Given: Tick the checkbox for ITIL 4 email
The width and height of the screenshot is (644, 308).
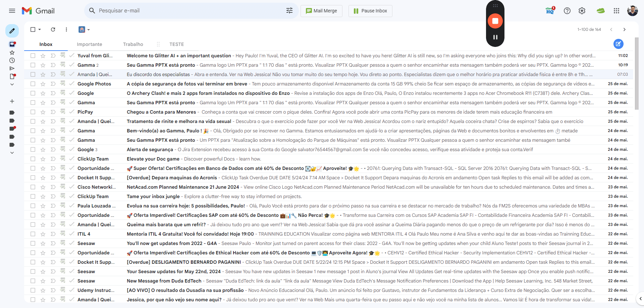Looking at the screenshot, I should click(x=33, y=234).
